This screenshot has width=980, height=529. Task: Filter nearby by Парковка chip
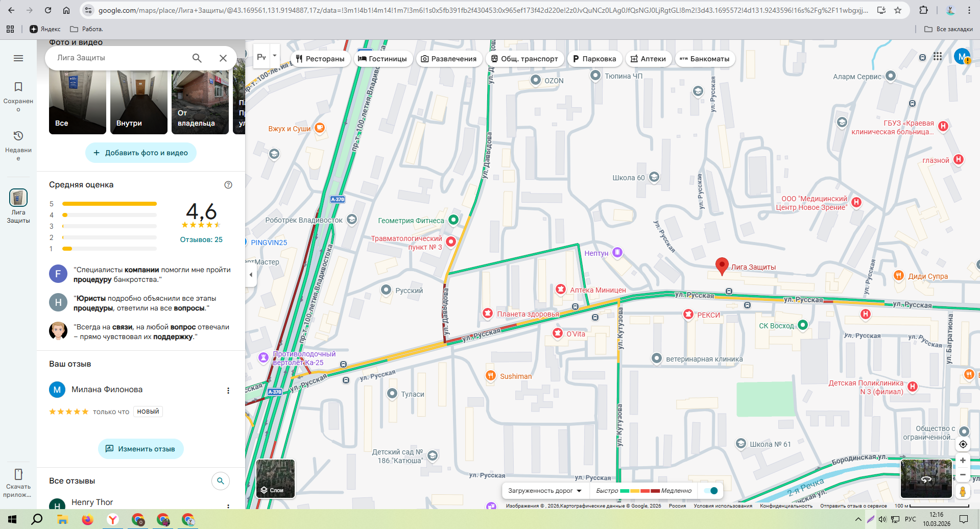coord(595,59)
